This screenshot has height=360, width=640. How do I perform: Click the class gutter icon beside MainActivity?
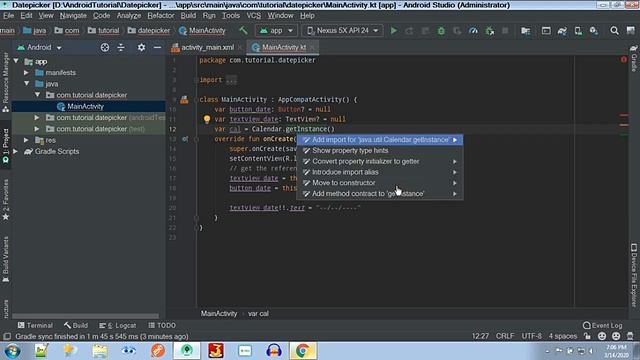(184, 100)
